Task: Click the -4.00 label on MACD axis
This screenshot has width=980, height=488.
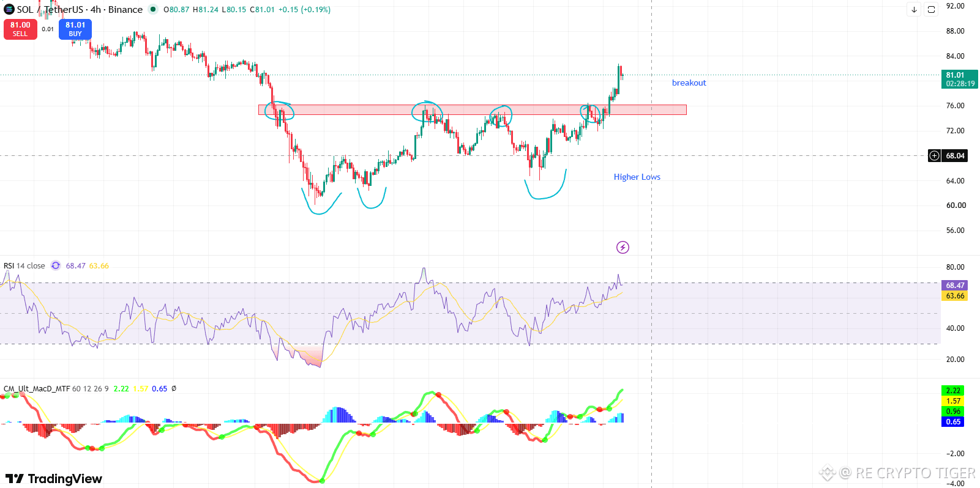Action: click(955, 484)
